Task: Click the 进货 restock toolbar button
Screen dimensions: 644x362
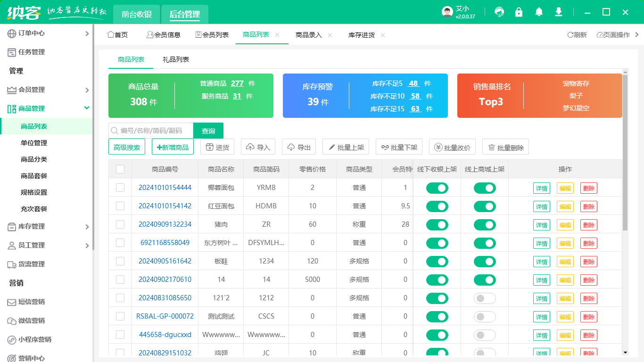Action: click(x=217, y=147)
